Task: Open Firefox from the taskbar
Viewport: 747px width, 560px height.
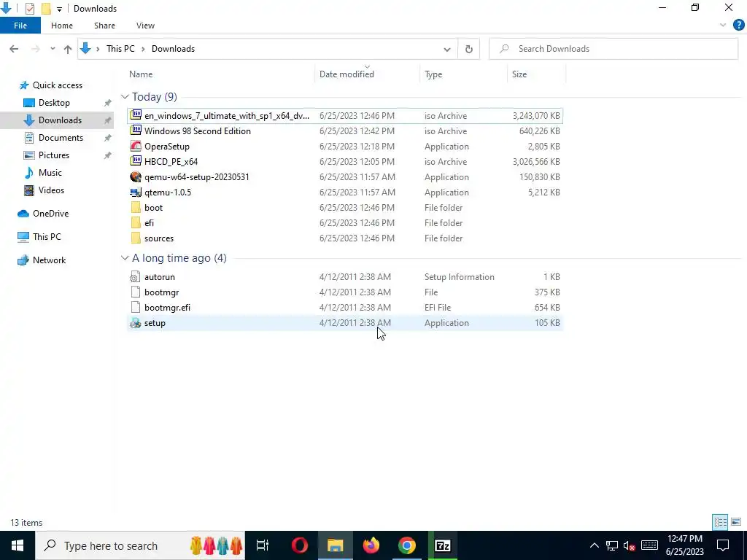Action: click(x=371, y=545)
